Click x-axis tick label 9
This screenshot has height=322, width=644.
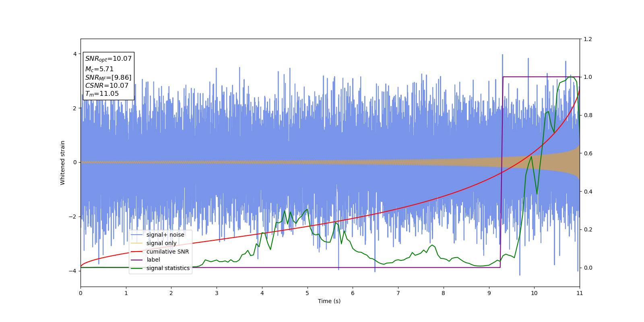[489, 293]
